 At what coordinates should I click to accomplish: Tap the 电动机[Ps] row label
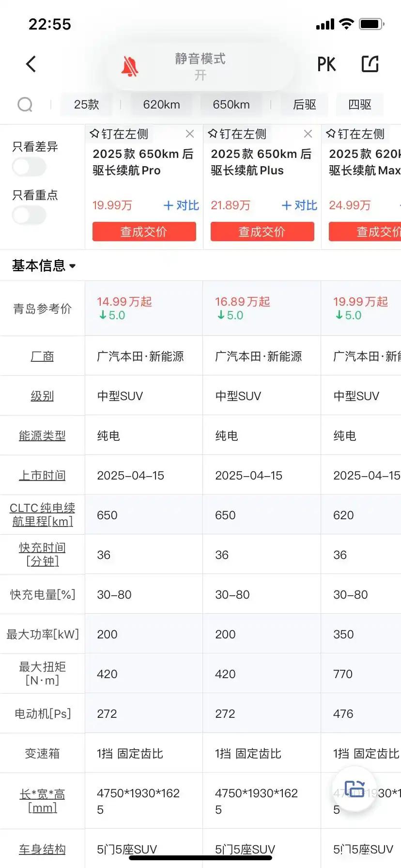click(43, 713)
